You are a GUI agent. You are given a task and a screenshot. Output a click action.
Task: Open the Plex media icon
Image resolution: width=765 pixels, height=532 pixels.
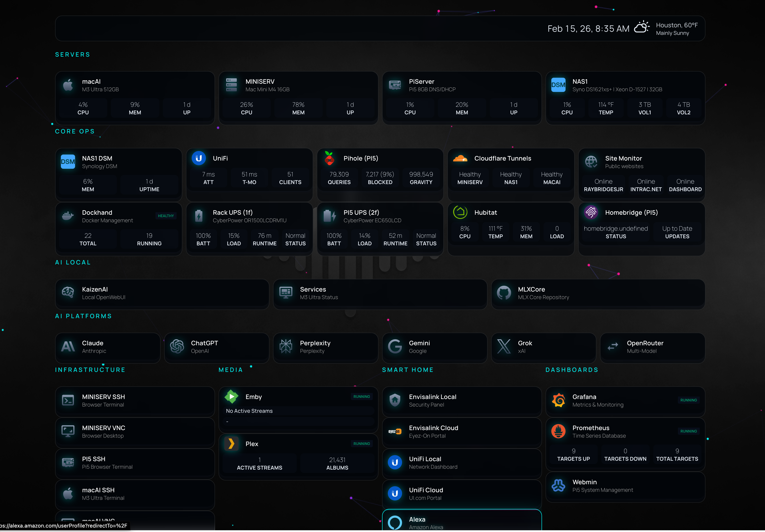tap(231, 444)
